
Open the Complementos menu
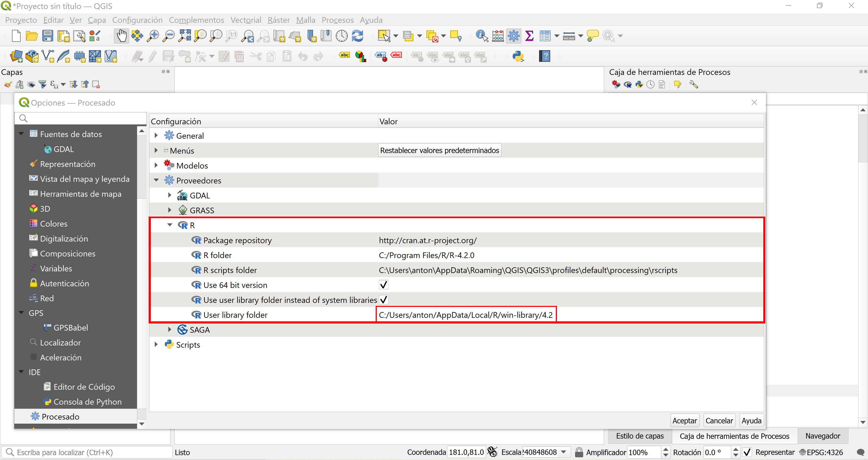pyautogui.click(x=196, y=20)
